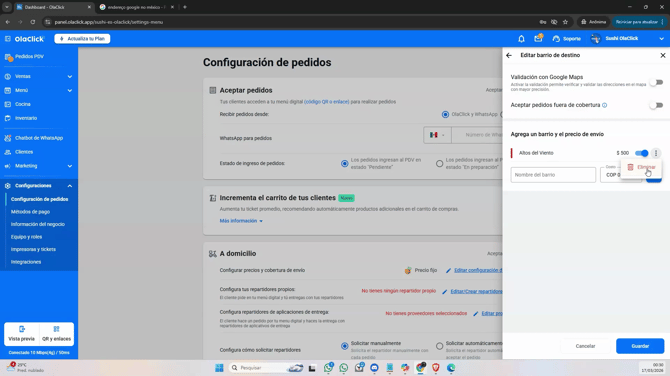The width and height of the screenshot is (670, 376).
Task: Click the pencil icon for Editar configuración
Action: coord(448,270)
